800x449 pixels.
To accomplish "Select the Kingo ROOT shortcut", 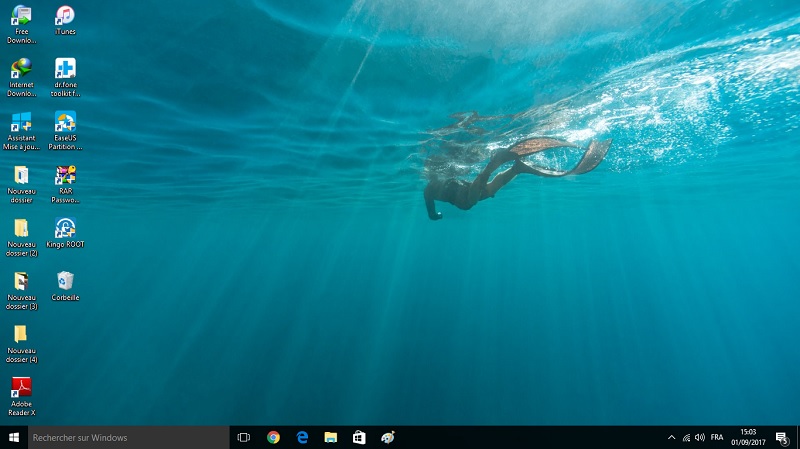I will tap(65, 233).
